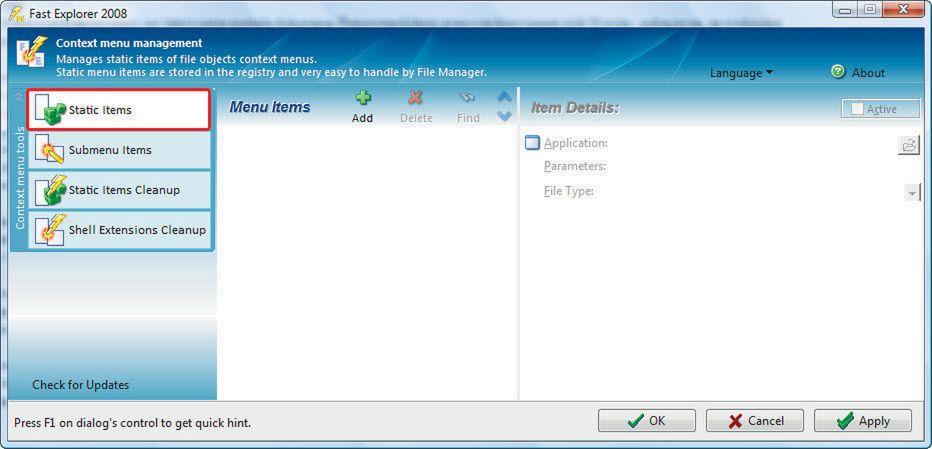Click the Cancel button
The image size is (932, 449).
tap(755, 420)
